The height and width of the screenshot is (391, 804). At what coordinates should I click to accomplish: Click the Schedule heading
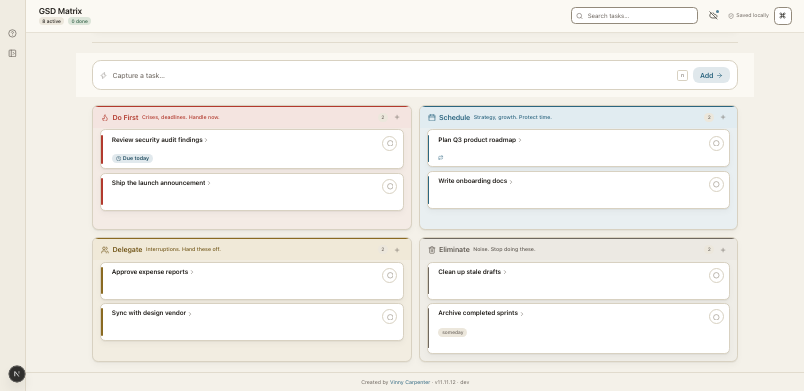click(454, 117)
